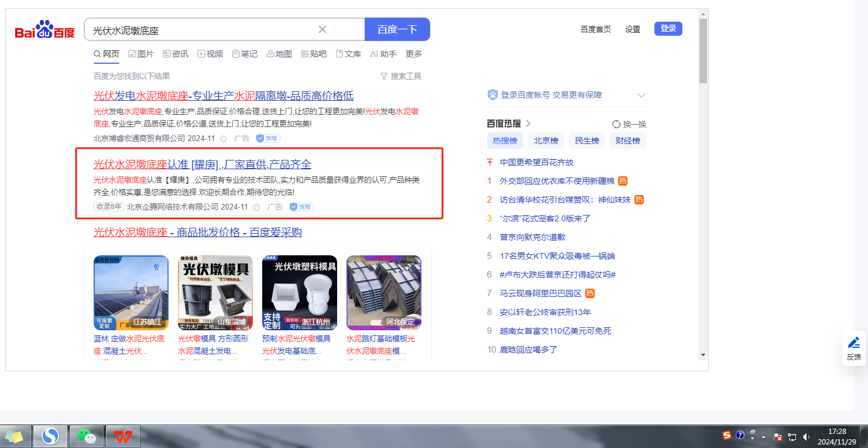
Task: Click 保障 badge on 北京企腾网络 result
Action: click(x=302, y=207)
